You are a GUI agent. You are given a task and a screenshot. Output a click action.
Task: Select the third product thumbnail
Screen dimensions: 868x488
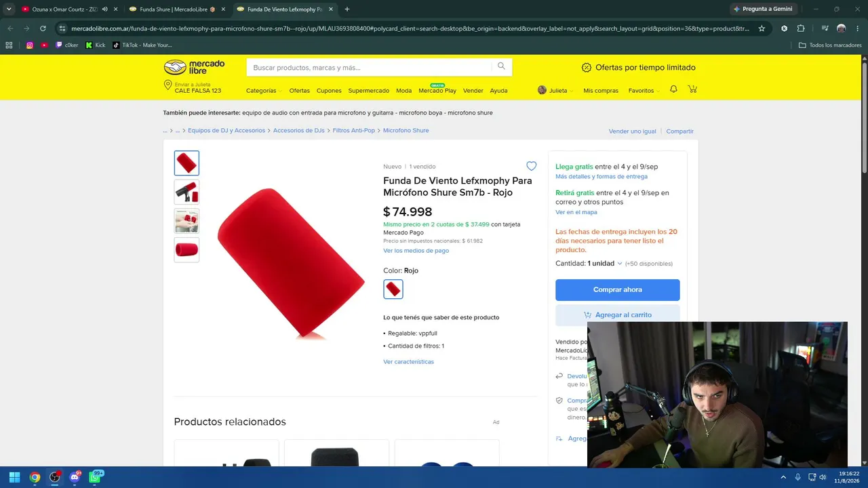click(186, 221)
